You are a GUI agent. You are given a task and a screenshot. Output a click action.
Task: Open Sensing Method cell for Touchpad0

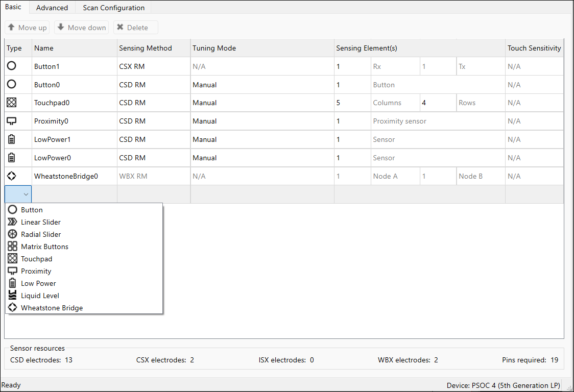tap(153, 103)
